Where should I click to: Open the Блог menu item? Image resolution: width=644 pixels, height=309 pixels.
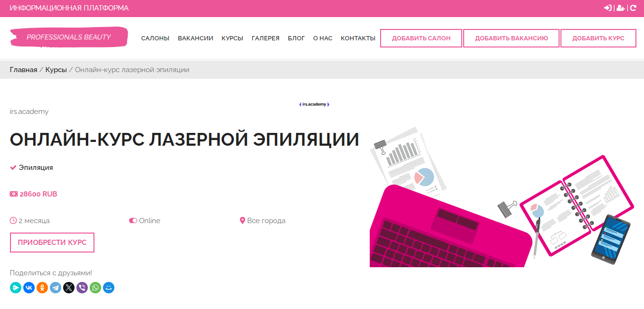pos(297,38)
